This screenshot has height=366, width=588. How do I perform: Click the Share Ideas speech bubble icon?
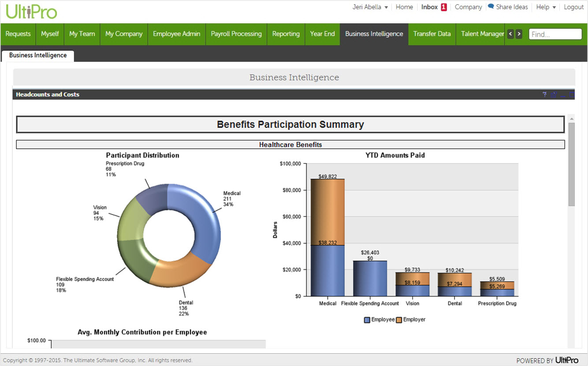tap(491, 7)
